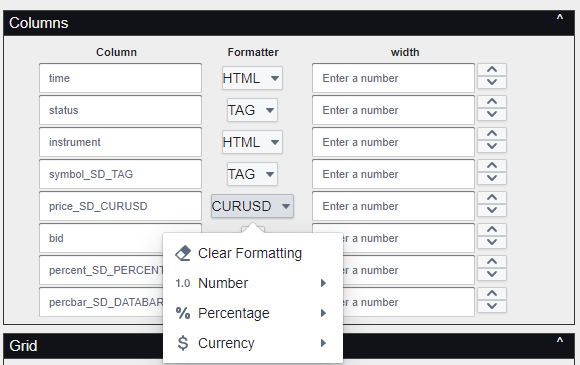Screen dimensions: 580x365
Task: Click the eraser icon beside Clear Formatting
Action: click(x=183, y=253)
